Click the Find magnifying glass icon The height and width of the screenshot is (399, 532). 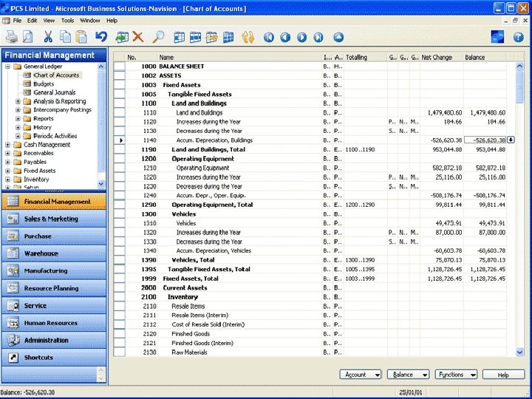tap(158, 37)
